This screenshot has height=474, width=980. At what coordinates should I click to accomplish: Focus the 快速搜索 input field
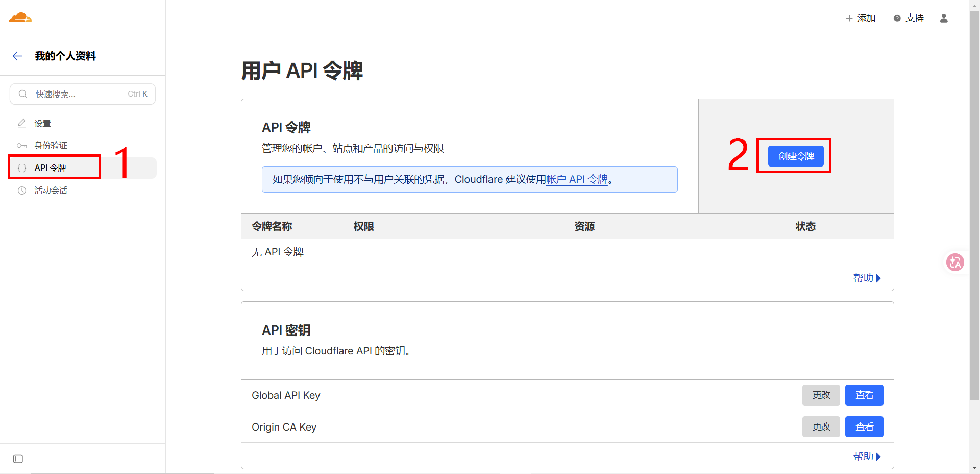[83, 94]
